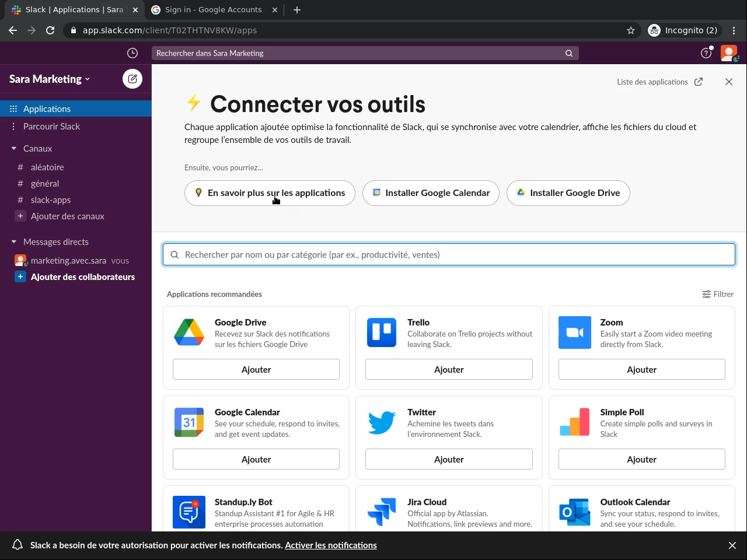Click the Standup.ly Bot app title
Viewport: 747px width, 560px height.
tap(243, 502)
